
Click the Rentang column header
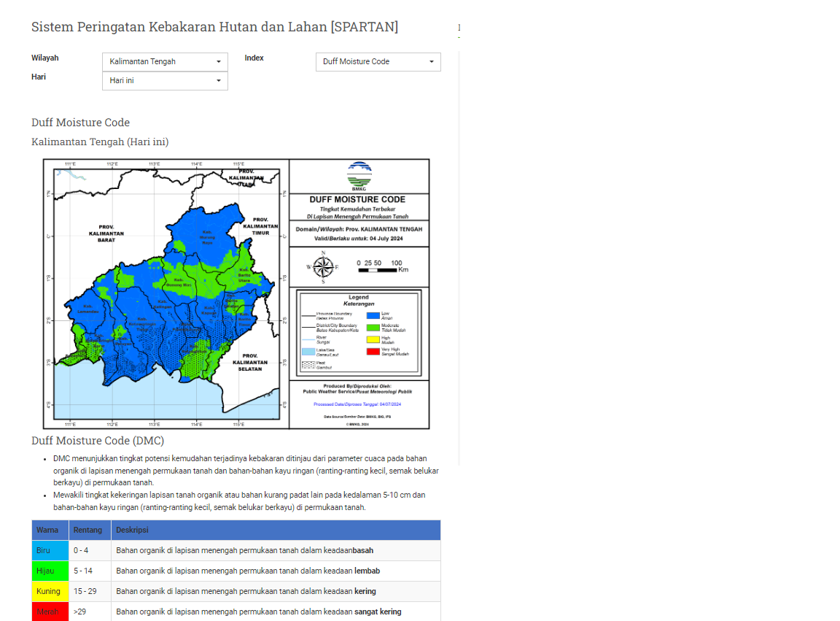coord(90,530)
